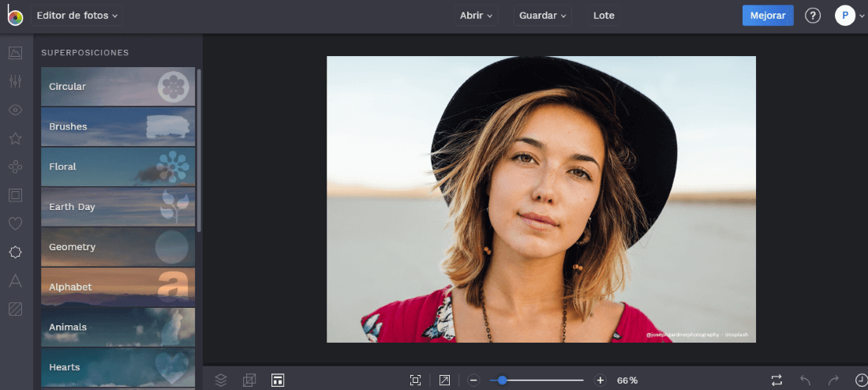
Task: Open the Textures hatched square icon
Action: pyautogui.click(x=15, y=309)
